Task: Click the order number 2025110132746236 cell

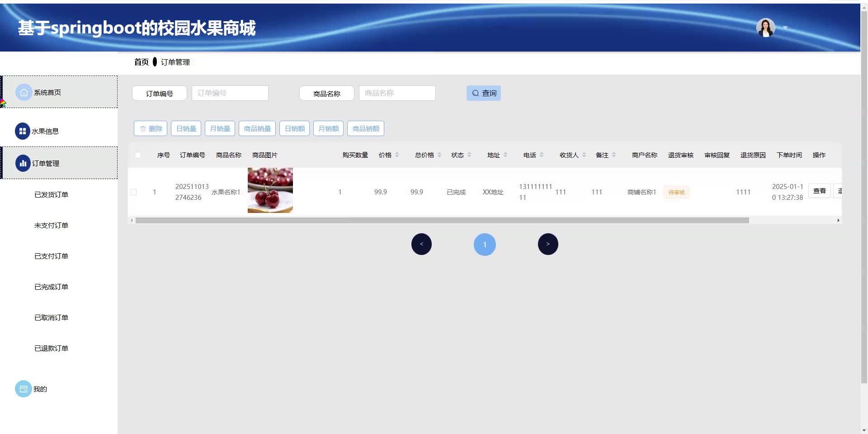Action: coord(192,192)
